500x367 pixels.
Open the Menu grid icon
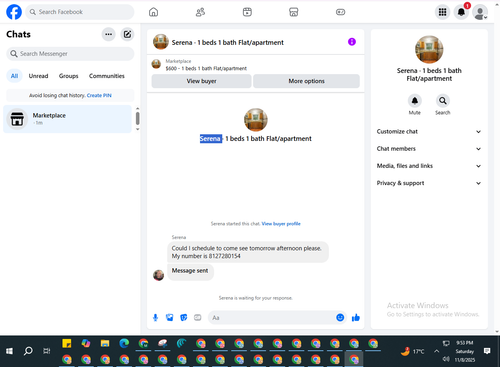pyautogui.click(x=442, y=12)
